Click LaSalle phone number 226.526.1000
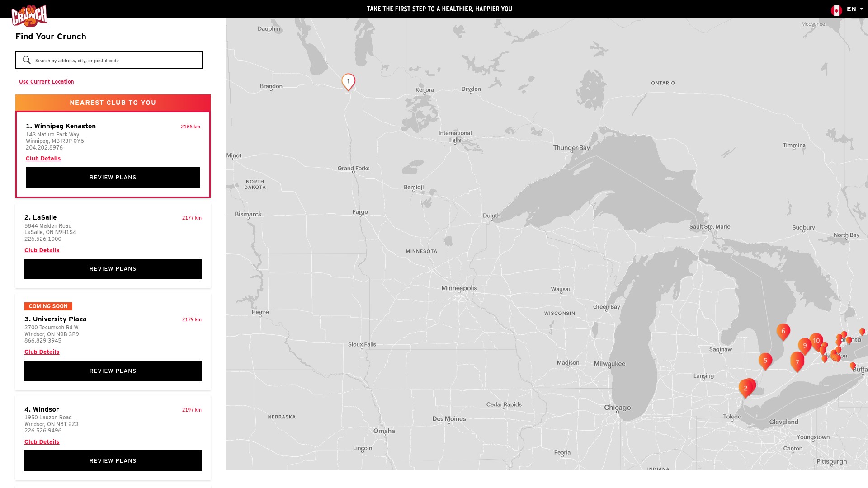The height and width of the screenshot is (488, 868). click(43, 239)
